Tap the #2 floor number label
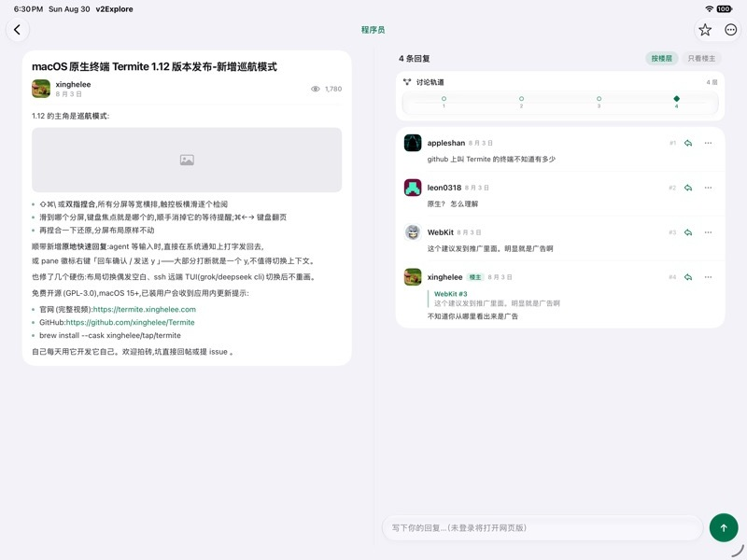This screenshot has height=560, width=747. click(672, 188)
